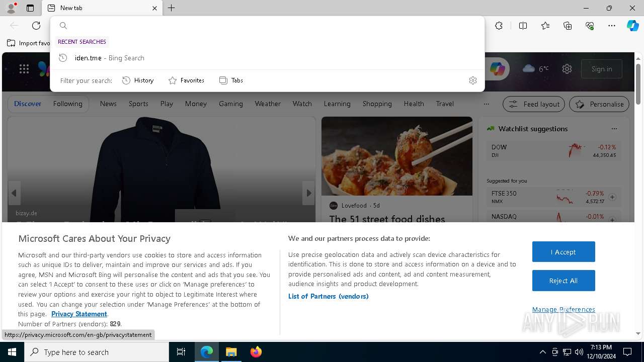Open Copilot icon in MSN header
Image resolution: width=644 pixels, height=362 pixels.
coord(498,69)
